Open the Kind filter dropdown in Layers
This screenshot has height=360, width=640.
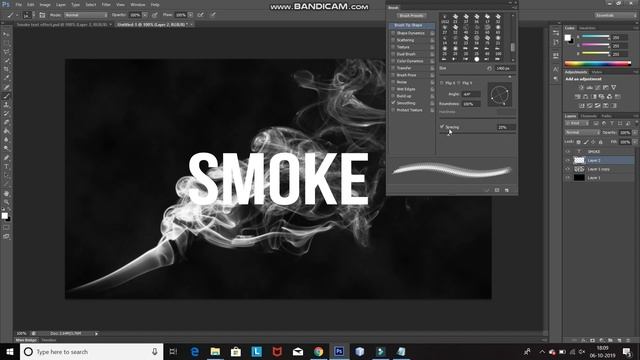coord(577,123)
